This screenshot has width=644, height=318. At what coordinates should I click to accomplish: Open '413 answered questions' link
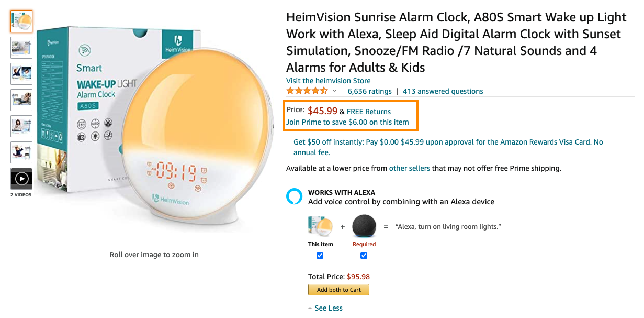pyautogui.click(x=443, y=91)
